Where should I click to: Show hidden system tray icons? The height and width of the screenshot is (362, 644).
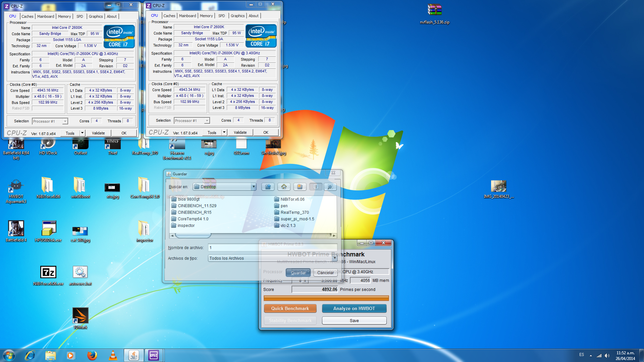click(x=591, y=356)
